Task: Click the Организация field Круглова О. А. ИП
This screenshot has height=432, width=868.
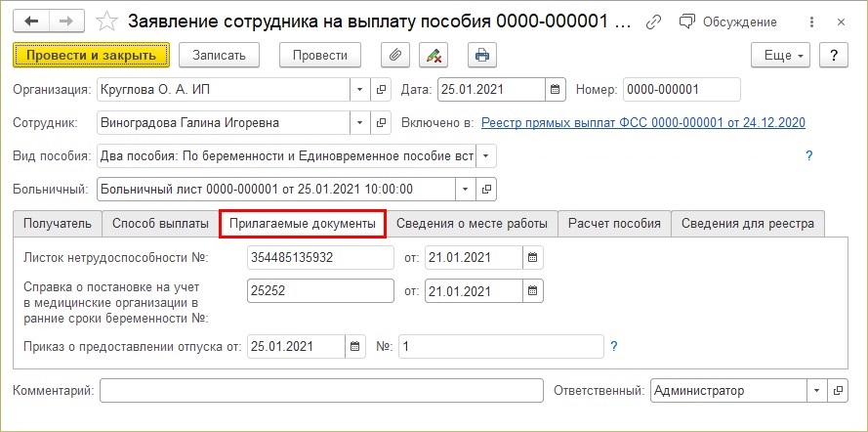Action: (x=223, y=90)
